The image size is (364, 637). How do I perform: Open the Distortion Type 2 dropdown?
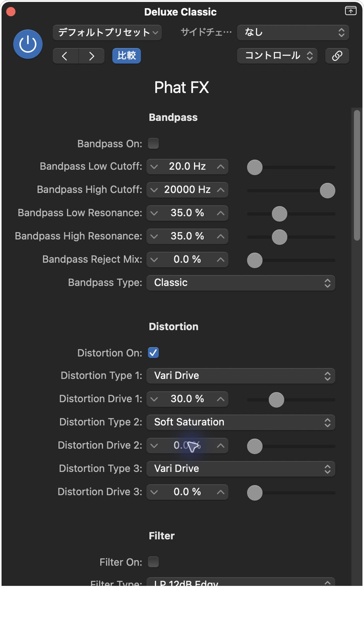(x=241, y=422)
